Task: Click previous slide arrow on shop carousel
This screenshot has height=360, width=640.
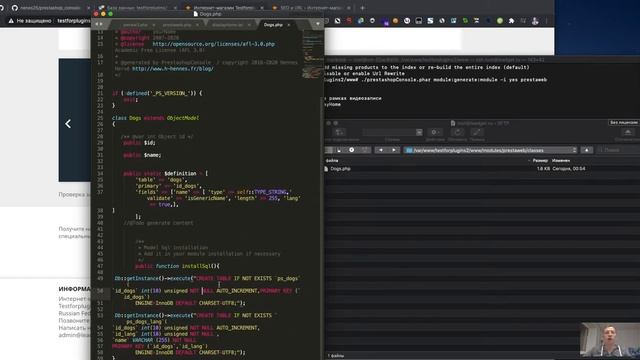Action: [x=68, y=124]
